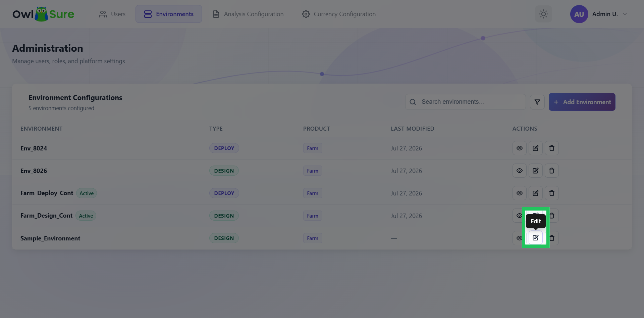
Task: Delete the Farm_Deploy_Cont environment
Action: [551, 193]
